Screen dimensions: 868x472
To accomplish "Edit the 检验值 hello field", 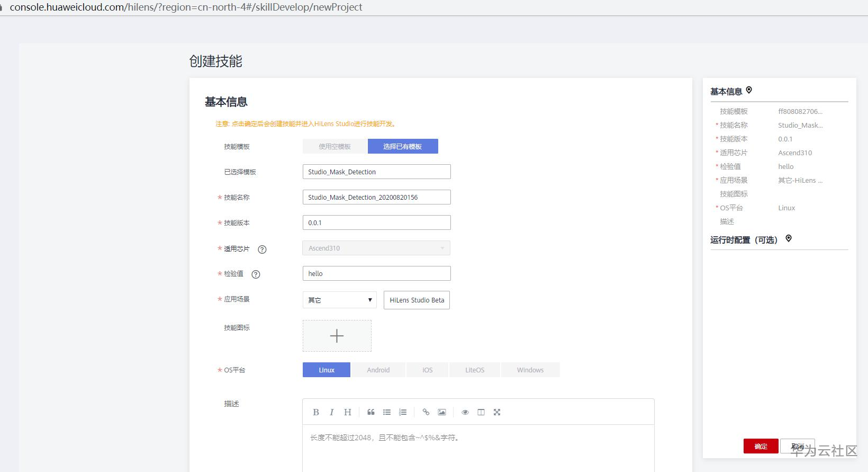I will pos(377,273).
